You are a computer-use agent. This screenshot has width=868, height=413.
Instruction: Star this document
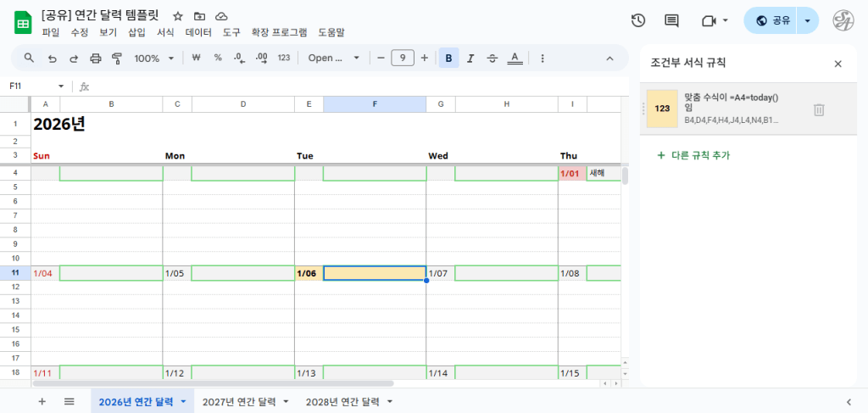[178, 16]
